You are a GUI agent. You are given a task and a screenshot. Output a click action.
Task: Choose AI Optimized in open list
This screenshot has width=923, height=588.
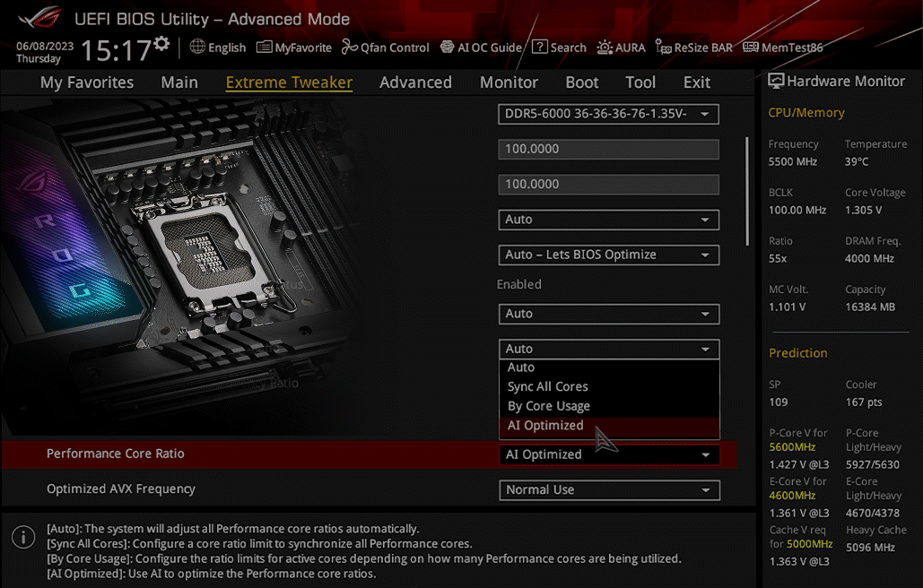coord(609,426)
